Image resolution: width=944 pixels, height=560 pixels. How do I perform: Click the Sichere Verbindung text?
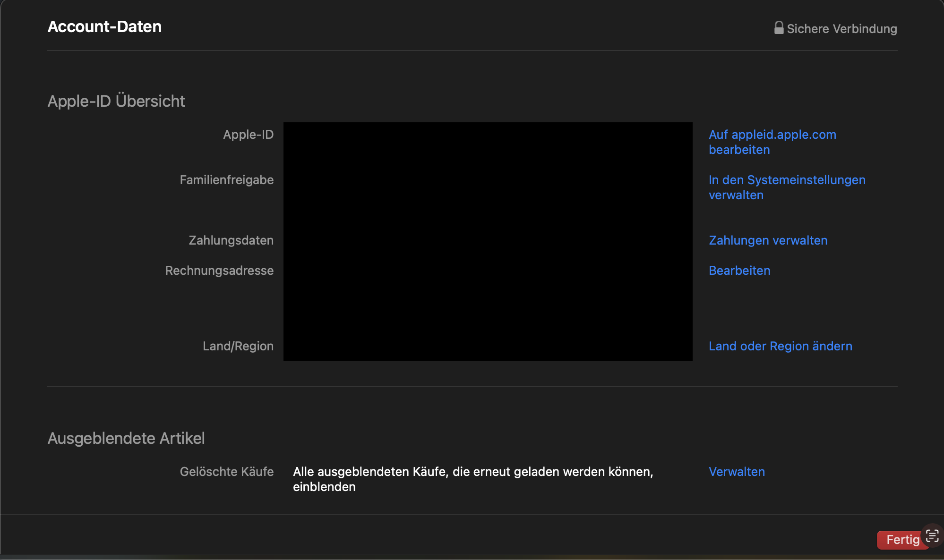tap(841, 29)
